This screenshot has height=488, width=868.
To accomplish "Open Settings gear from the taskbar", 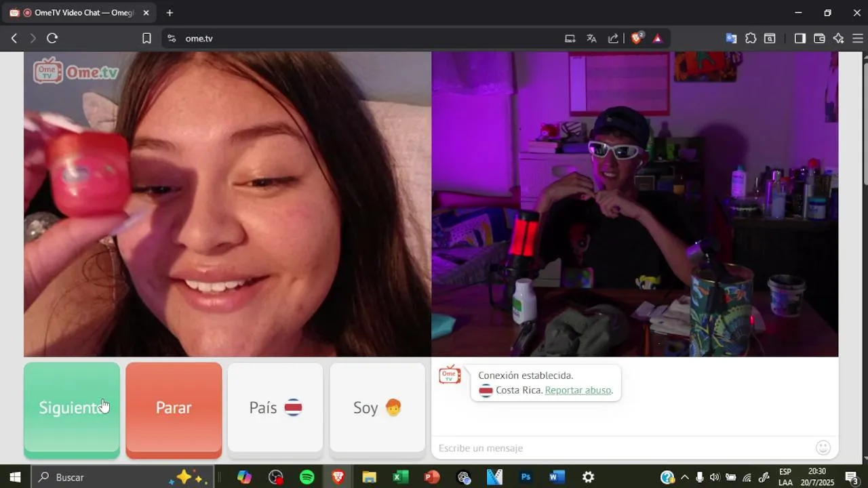I will click(589, 477).
